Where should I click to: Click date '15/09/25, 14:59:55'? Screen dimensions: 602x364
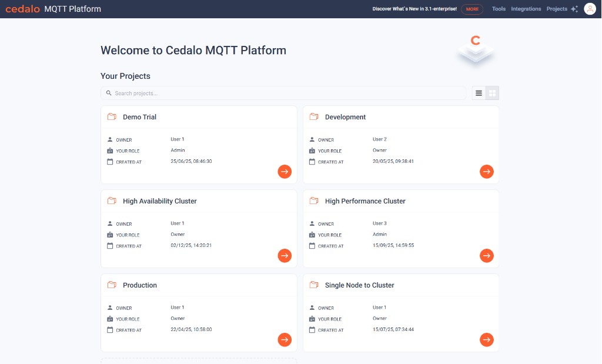393,245
